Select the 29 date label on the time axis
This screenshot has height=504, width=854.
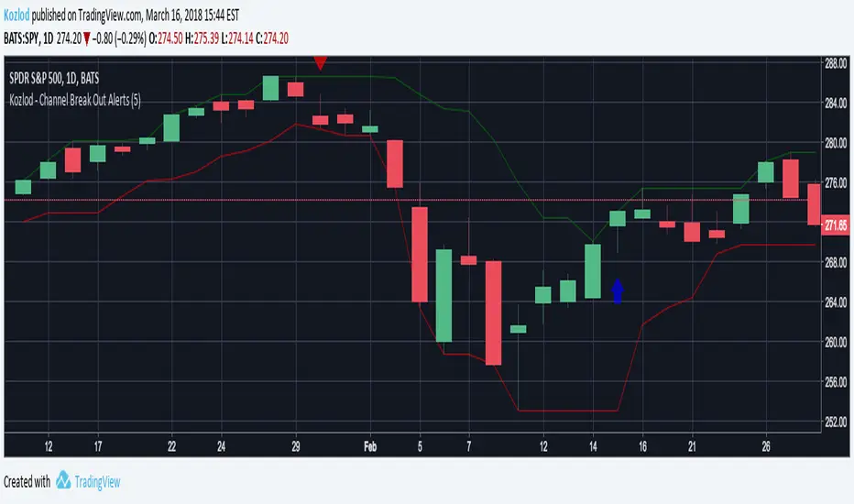coord(296,445)
